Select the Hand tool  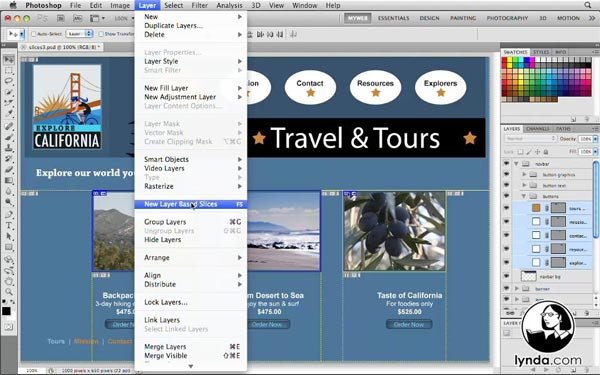point(8,282)
